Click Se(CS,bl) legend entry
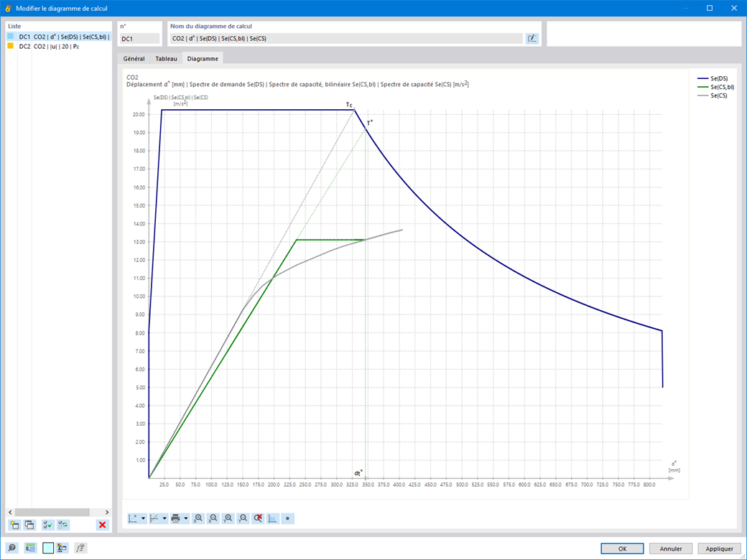Screen dimensions: 747x560 [x=715, y=87]
